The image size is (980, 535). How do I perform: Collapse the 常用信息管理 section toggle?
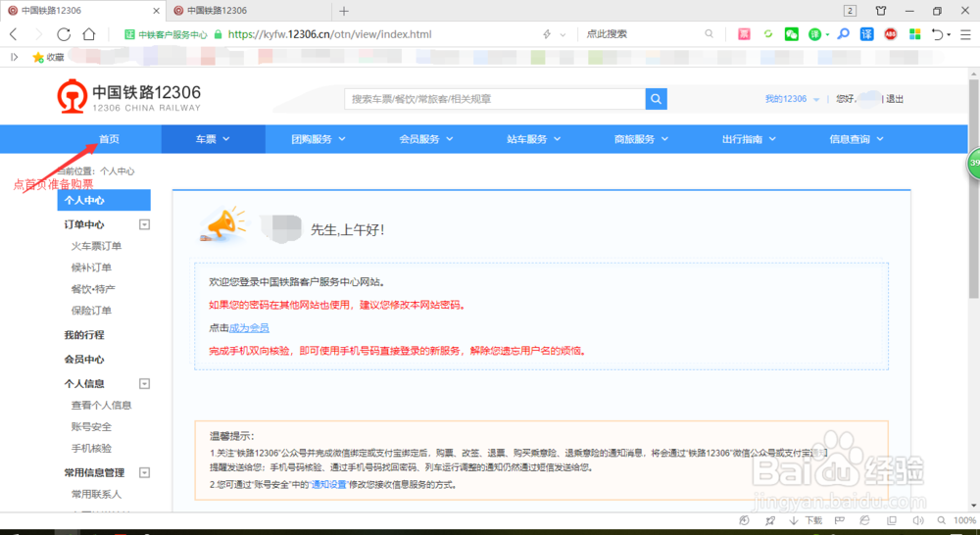(x=144, y=472)
